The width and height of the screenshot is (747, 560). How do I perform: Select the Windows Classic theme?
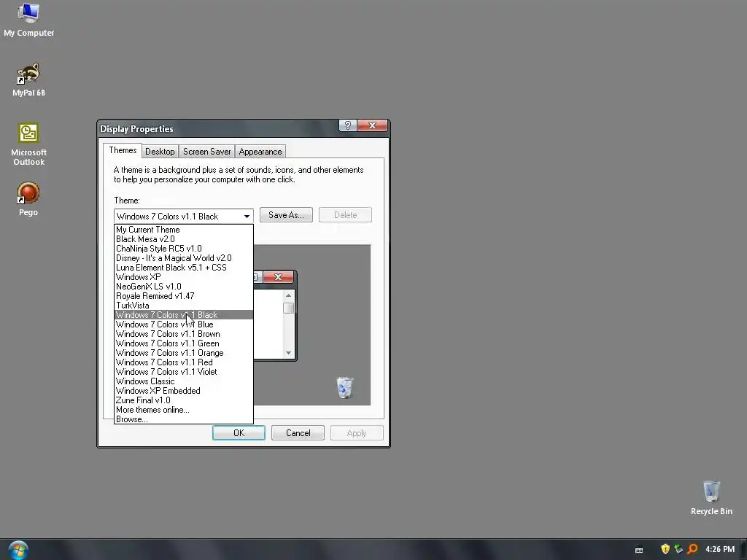184,381
